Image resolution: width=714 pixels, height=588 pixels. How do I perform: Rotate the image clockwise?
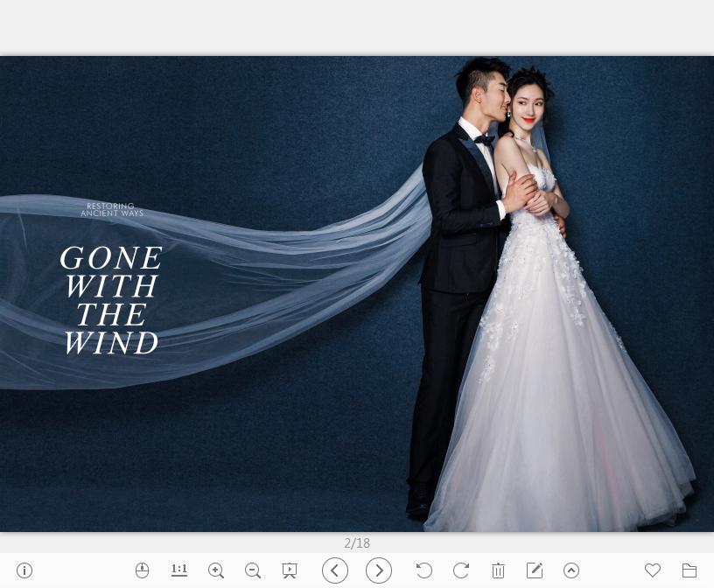(461, 570)
